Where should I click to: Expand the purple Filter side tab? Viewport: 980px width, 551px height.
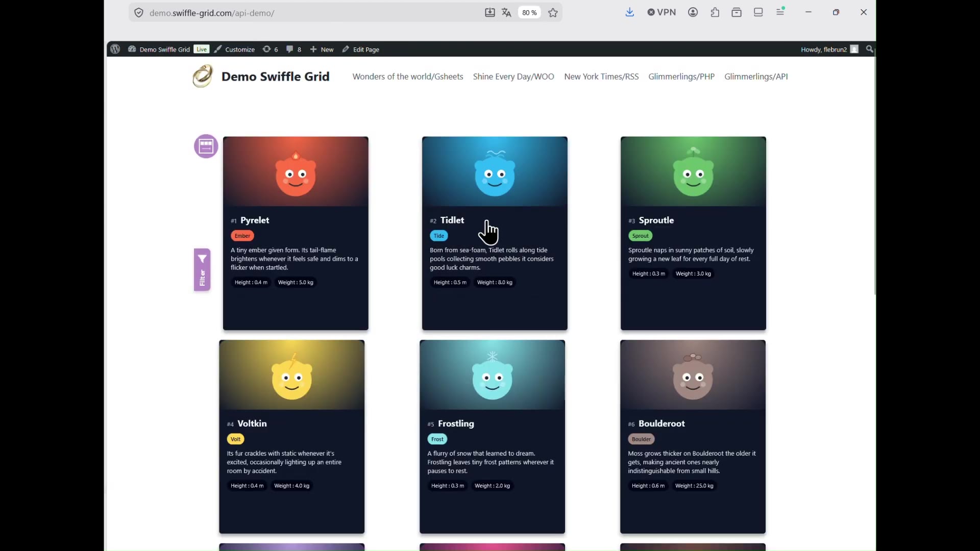pyautogui.click(x=202, y=270)
